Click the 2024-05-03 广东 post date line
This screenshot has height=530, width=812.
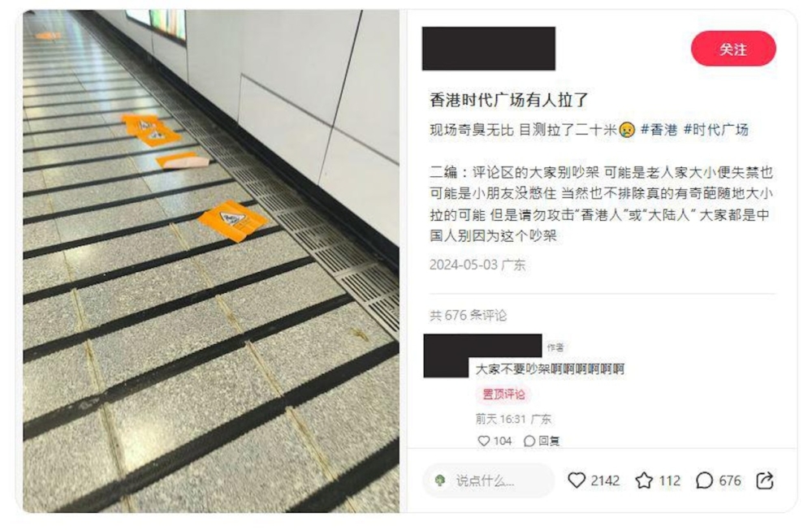coord(477,265)
